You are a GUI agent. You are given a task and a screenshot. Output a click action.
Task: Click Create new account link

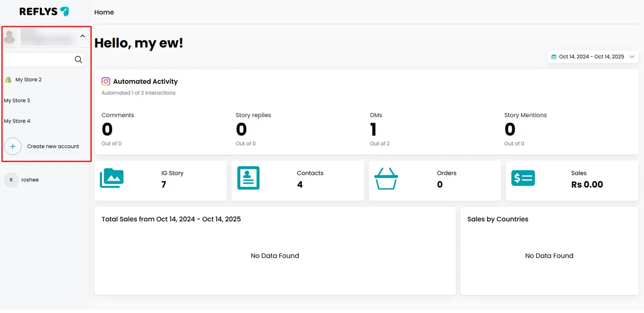[x=53, y=146]
